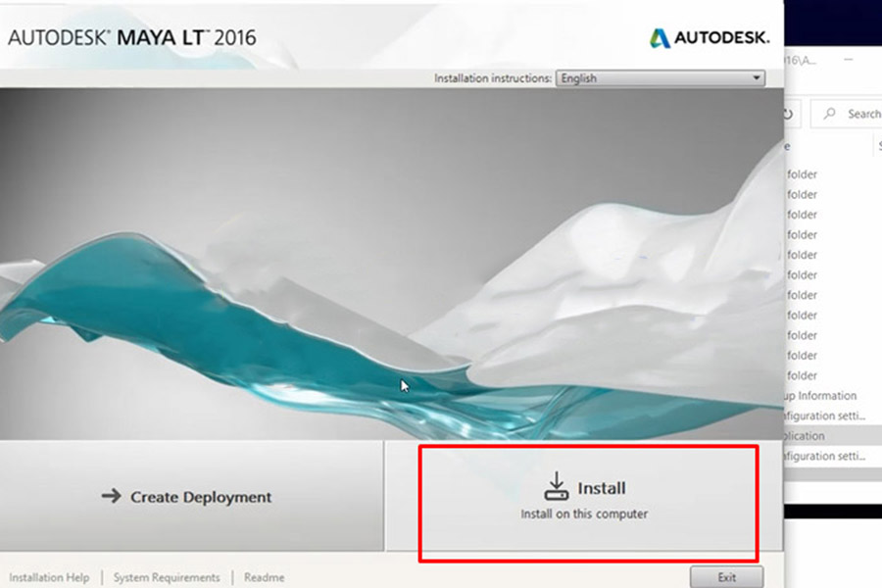Click the Autodesk logo
The height and width of the screenshot is (588, 882).
click(710, 37)
